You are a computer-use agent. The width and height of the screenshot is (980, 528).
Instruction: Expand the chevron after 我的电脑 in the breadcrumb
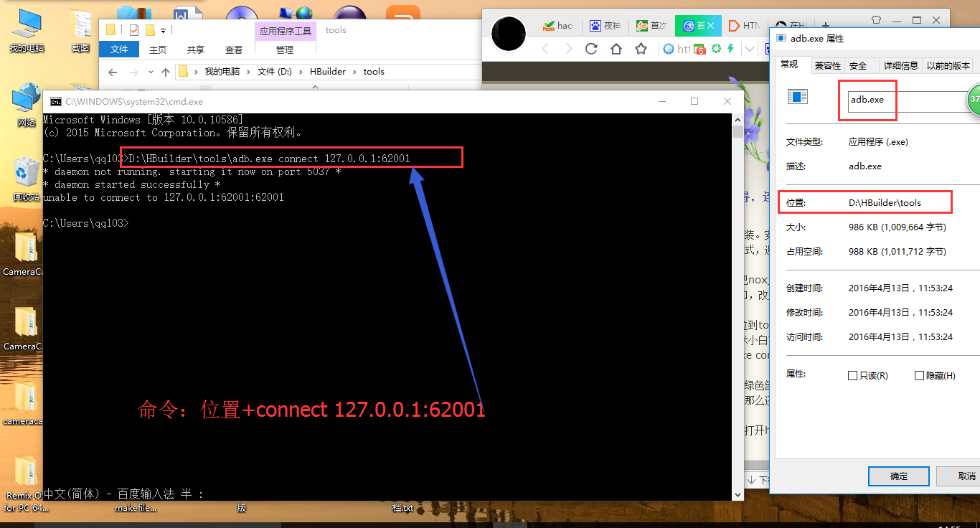tap(248, 72)
